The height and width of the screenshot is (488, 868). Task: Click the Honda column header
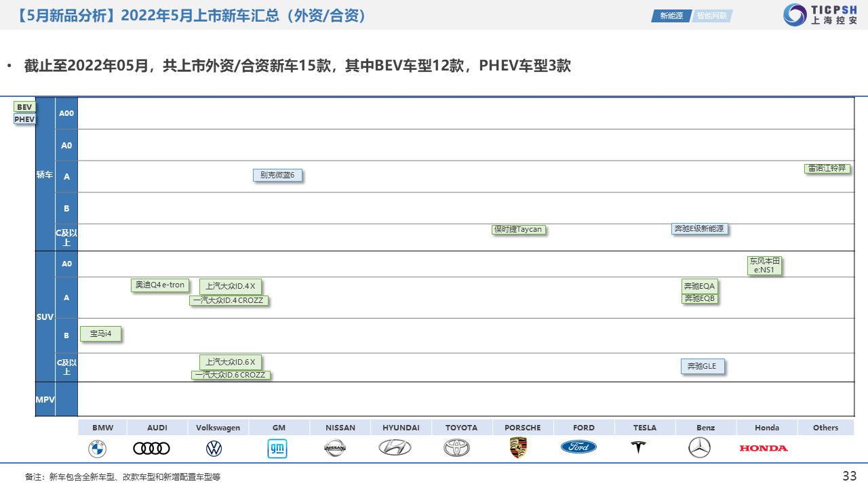[767, 428]
